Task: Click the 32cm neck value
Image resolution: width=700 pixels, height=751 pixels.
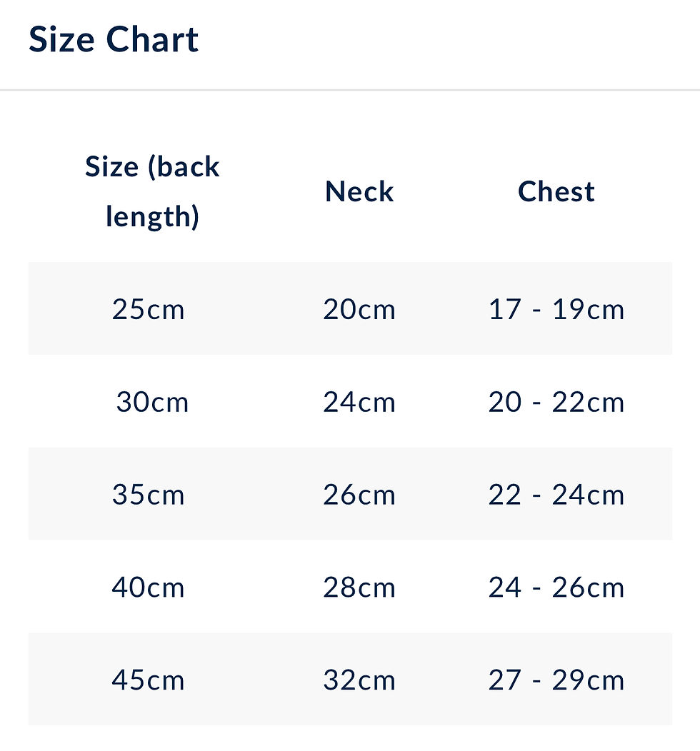Action: tap(359, 680)
